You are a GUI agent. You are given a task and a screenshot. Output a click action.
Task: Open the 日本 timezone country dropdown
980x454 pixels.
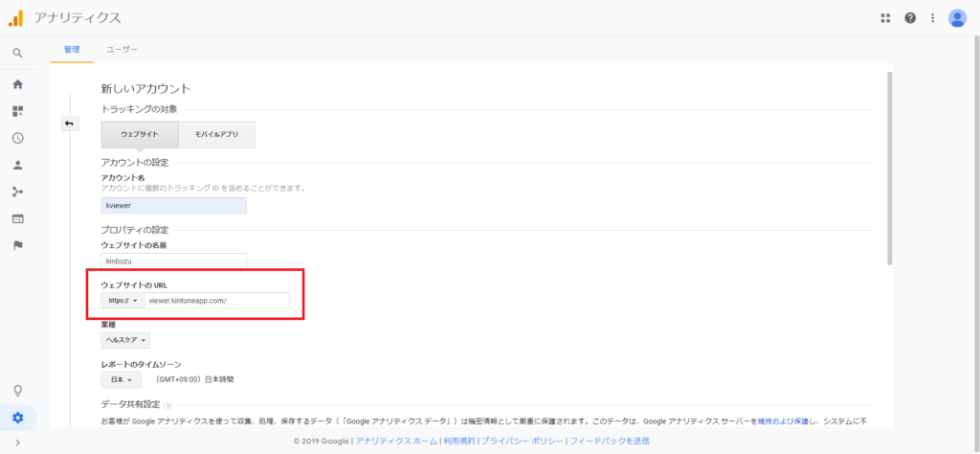click(x=122, y=379)
